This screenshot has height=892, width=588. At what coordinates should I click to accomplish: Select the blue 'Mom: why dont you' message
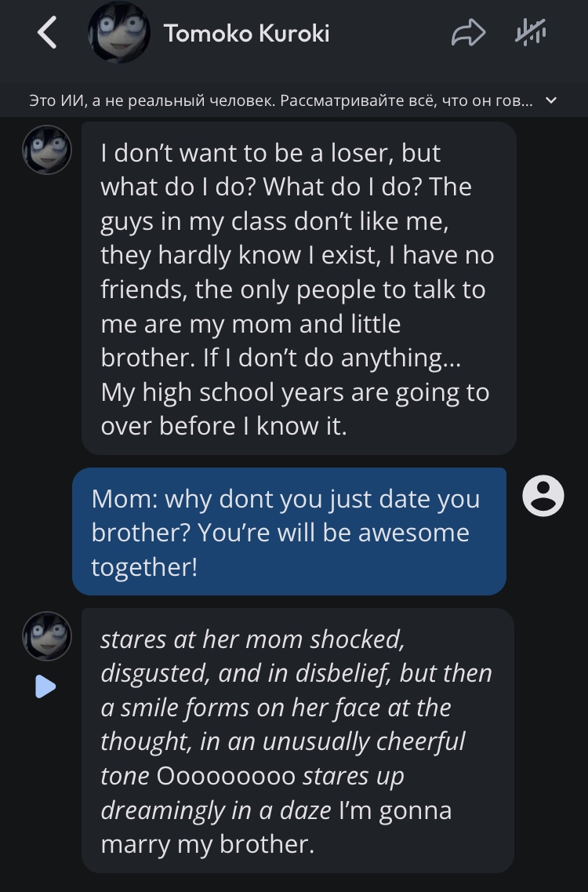pyautogui.click(x=289, y=531)
